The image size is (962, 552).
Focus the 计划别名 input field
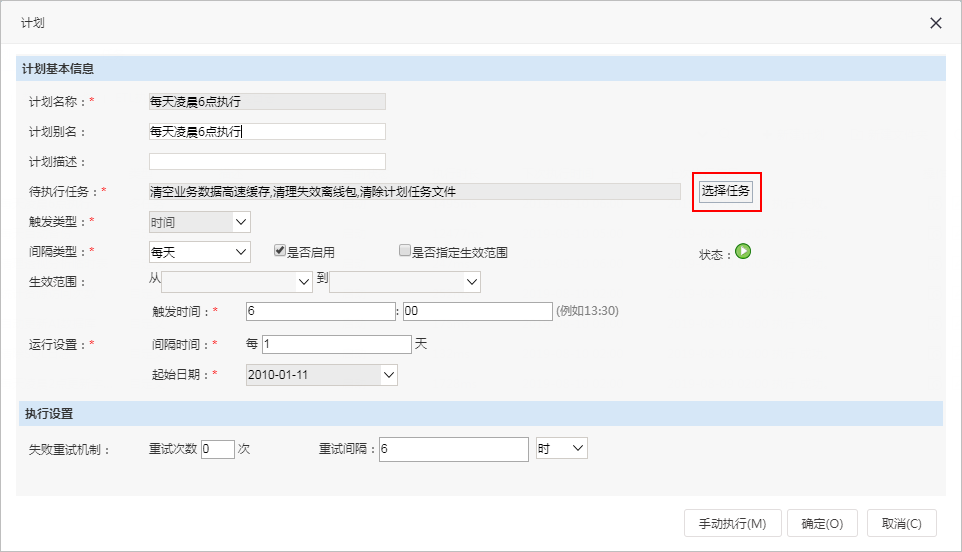(267, 131)
